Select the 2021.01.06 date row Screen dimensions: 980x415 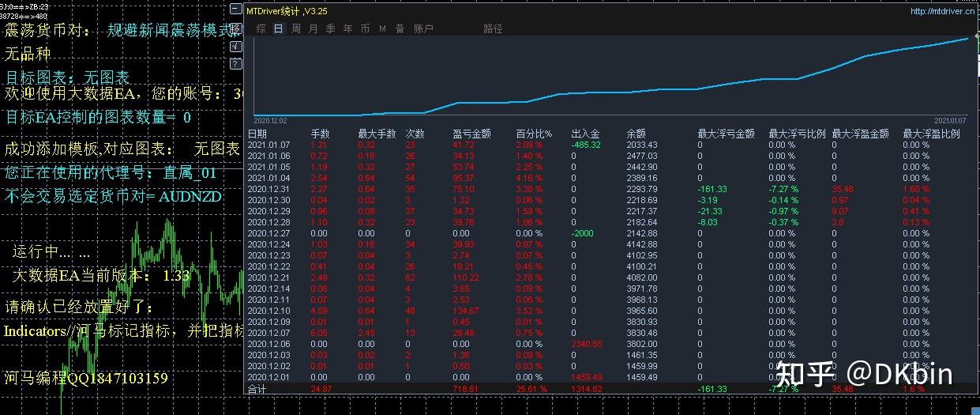pos(268,156)
